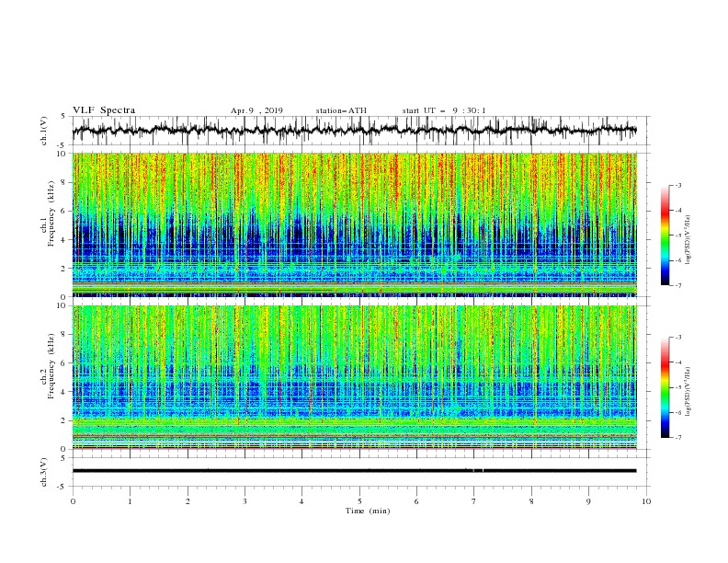Click the "8" tick on ch.1 frequency axis
Viewport: 728px width, 563px height.
click(x=64, y=182)
